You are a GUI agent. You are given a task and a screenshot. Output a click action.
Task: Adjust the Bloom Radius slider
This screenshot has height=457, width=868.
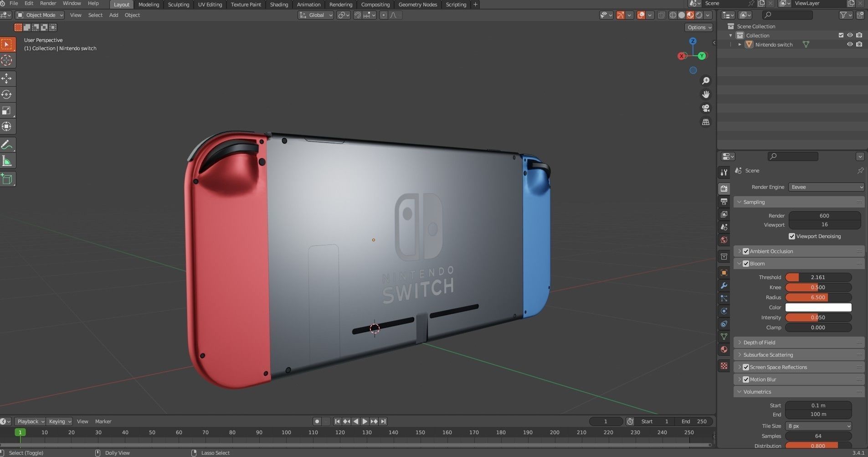(x=818, y=297)
